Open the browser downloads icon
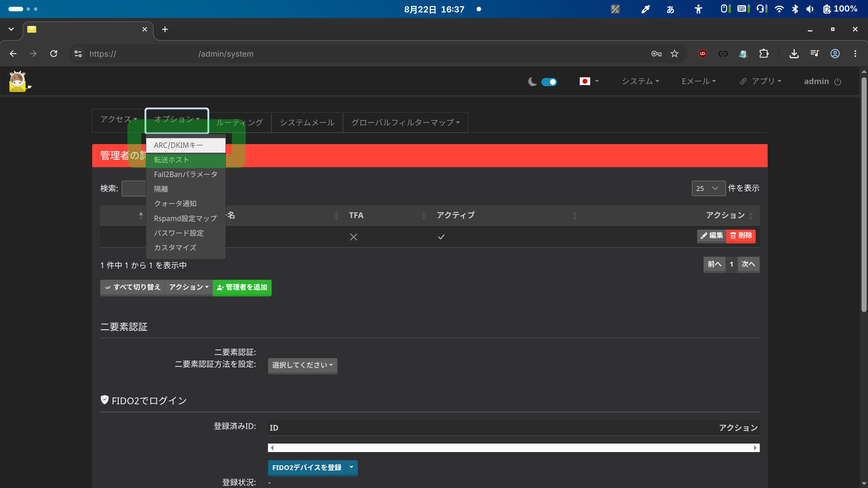The width and height of the screenshot is (868, 488). pos(794,54)
